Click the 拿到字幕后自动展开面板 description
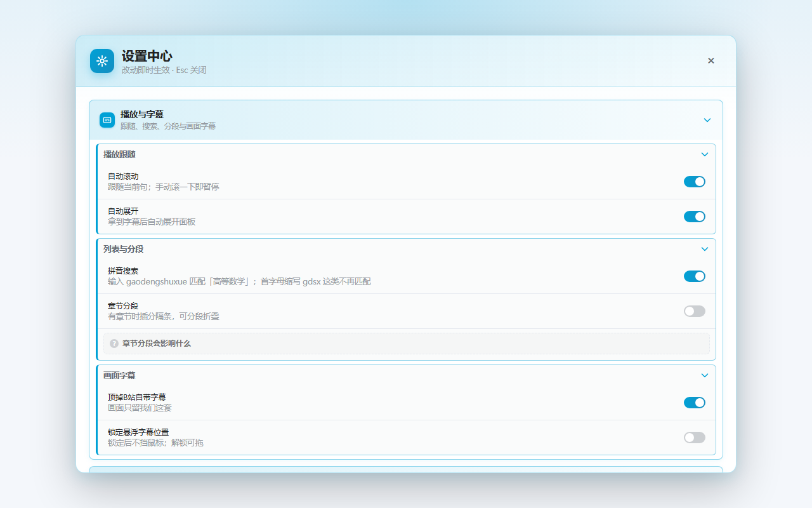 152,222
